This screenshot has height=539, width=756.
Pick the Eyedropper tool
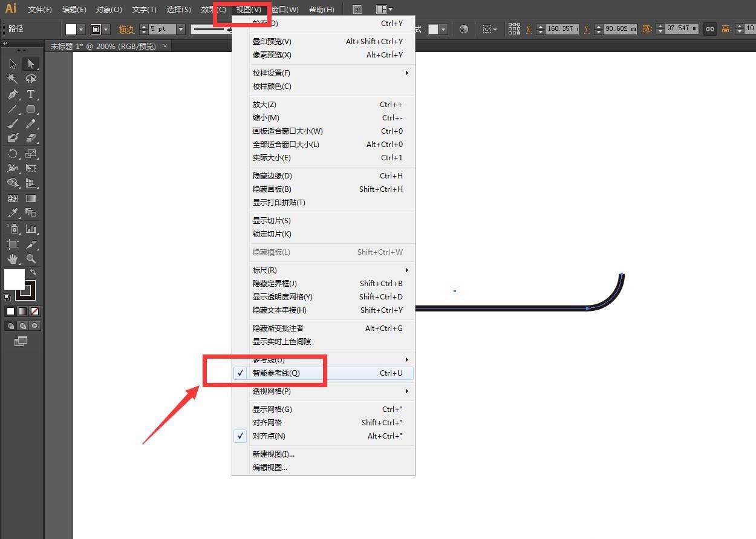[13, 213]
